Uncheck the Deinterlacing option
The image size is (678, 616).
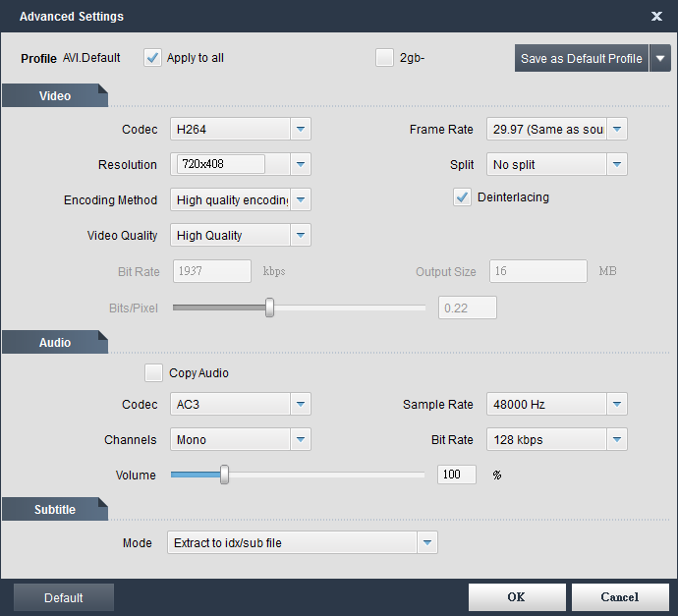pyautogui.click(x=462, y=197)
